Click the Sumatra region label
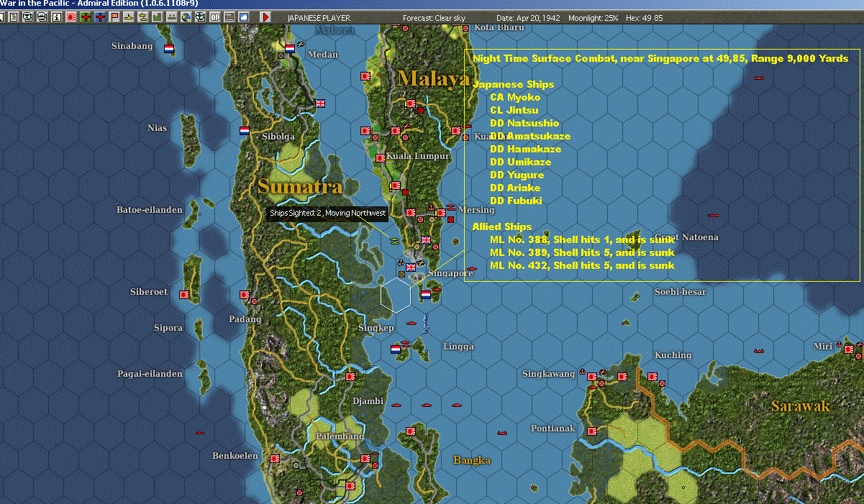The height and width of the screenshot is (504, 864). tap(300, 186)
